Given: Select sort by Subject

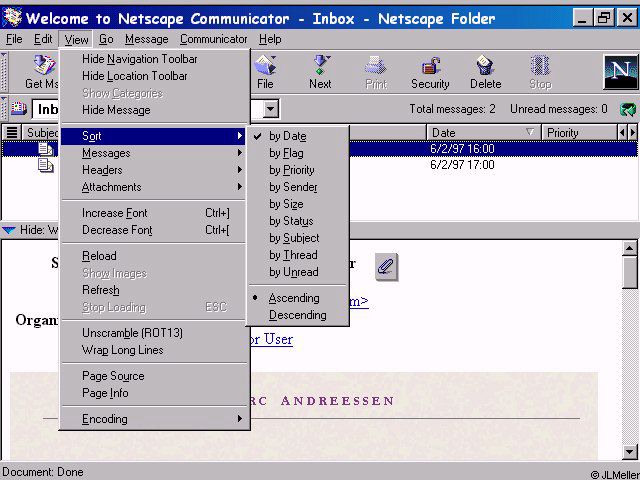Looking at the screenshot, I should click(x=298, y=238).
